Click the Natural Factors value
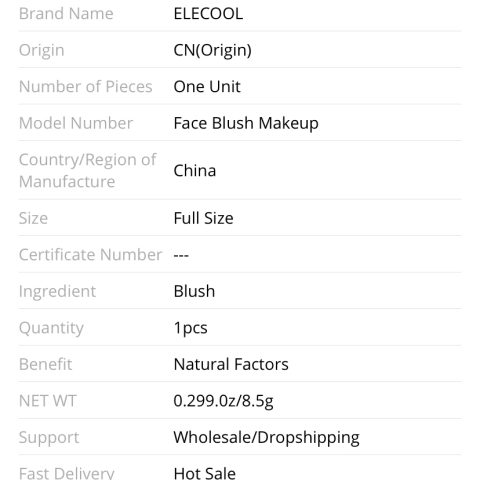The width and height of the screenshot is (480, 480). click(x=231, y=364)
